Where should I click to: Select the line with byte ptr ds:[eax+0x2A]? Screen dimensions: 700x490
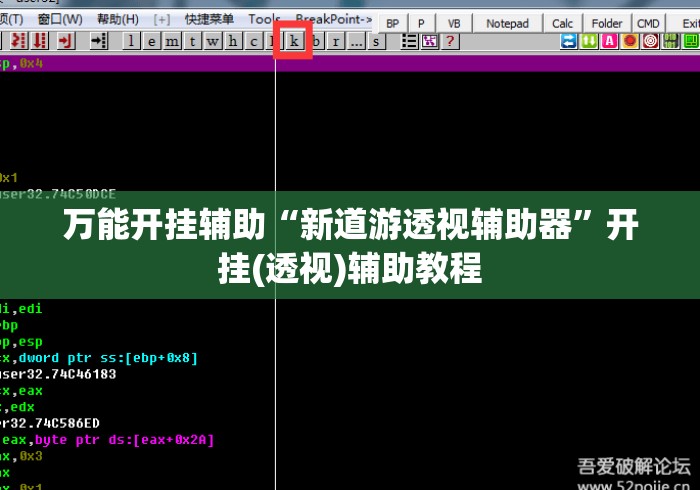pyautogui.click(x=107, y=440)
